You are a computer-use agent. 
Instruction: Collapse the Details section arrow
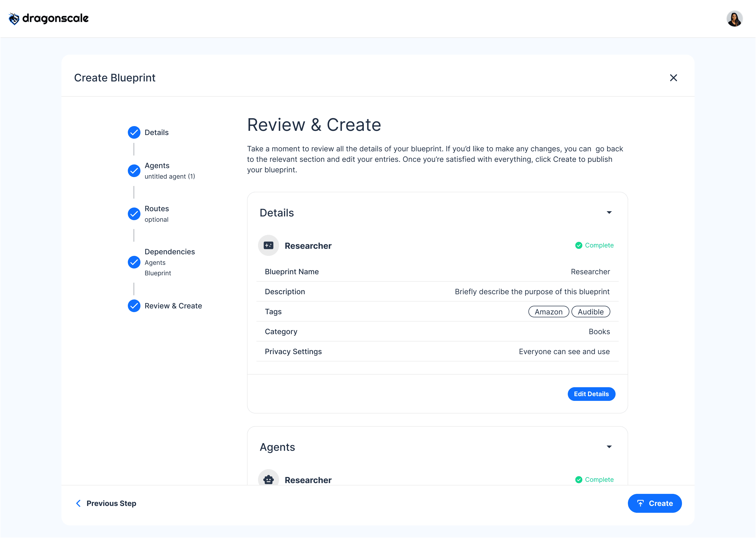click(x=609, y=213)
